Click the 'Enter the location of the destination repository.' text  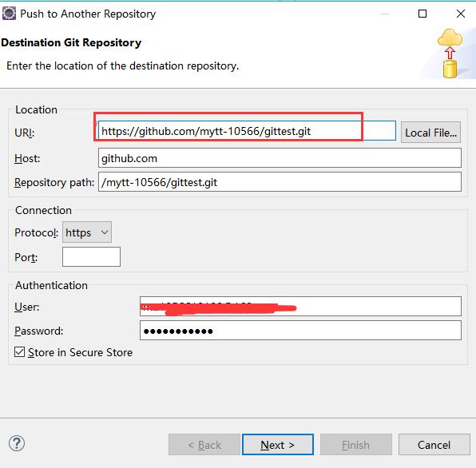pyautogui.click(x=123, y=65)
